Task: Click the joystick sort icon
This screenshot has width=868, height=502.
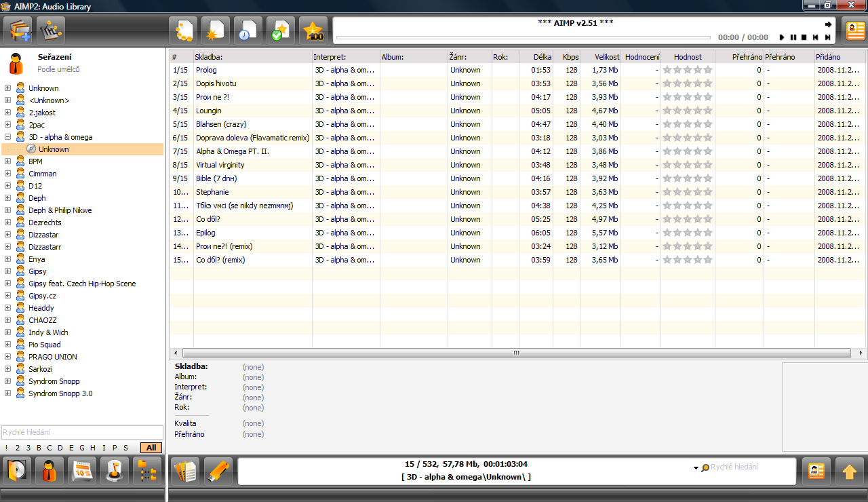Action: coord(114,471)
